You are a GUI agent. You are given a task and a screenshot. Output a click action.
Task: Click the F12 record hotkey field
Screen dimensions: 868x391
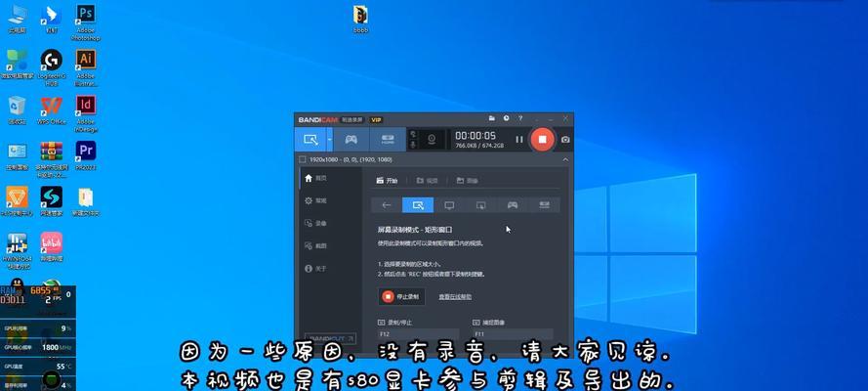pos(417,334)
